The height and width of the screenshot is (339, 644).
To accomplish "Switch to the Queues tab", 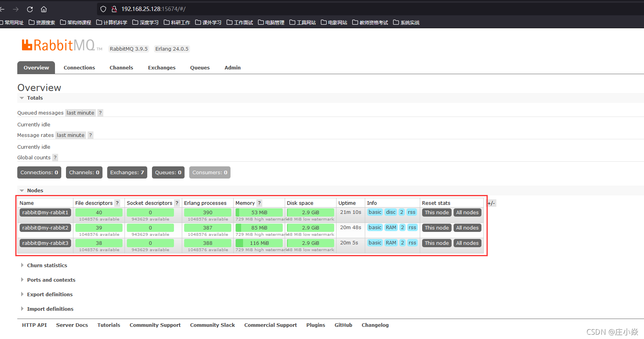I will coord(200,68).
